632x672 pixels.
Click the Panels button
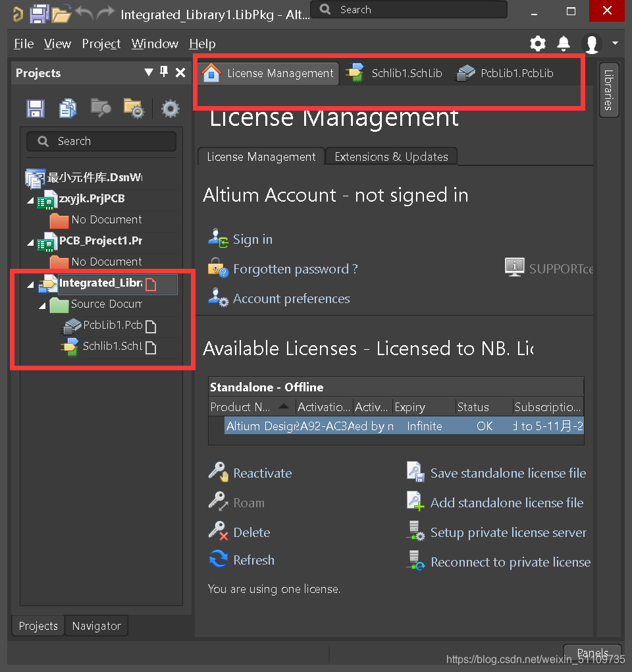coord(592,653)
